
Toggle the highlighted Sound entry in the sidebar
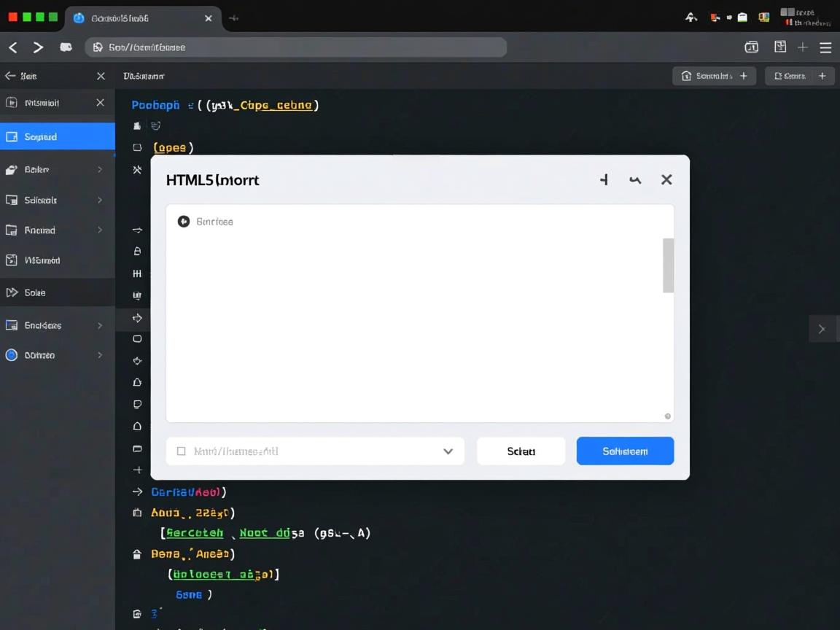click(44, 136)
